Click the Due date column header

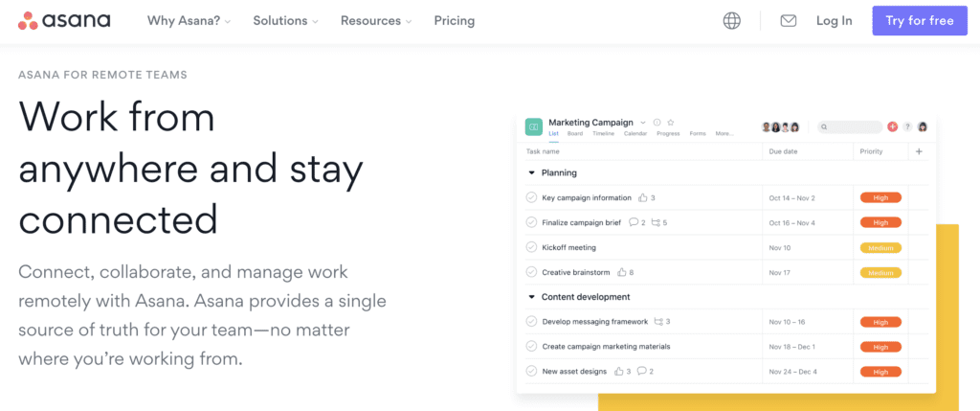click(x=783, y=151)
